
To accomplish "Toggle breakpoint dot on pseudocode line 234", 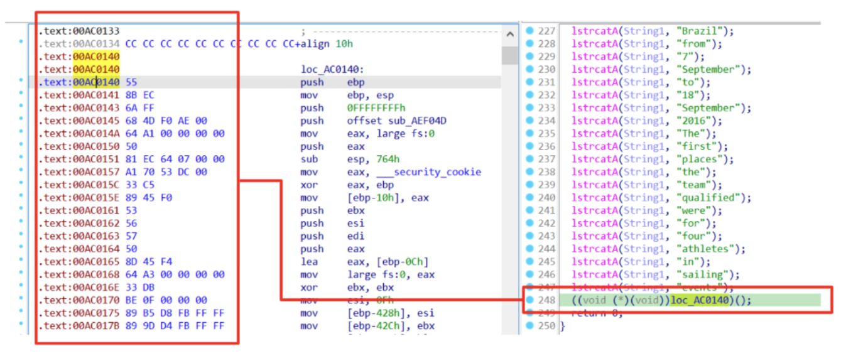I will click(529, 121).
